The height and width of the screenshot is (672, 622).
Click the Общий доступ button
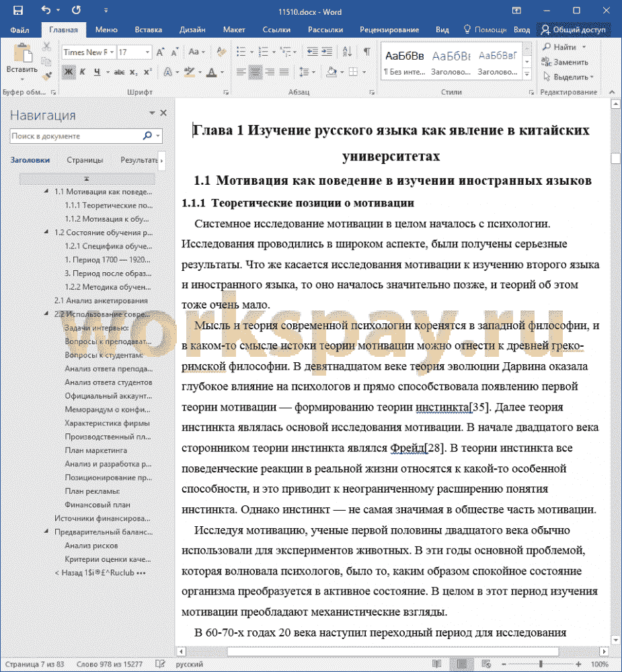coord(574,30)
